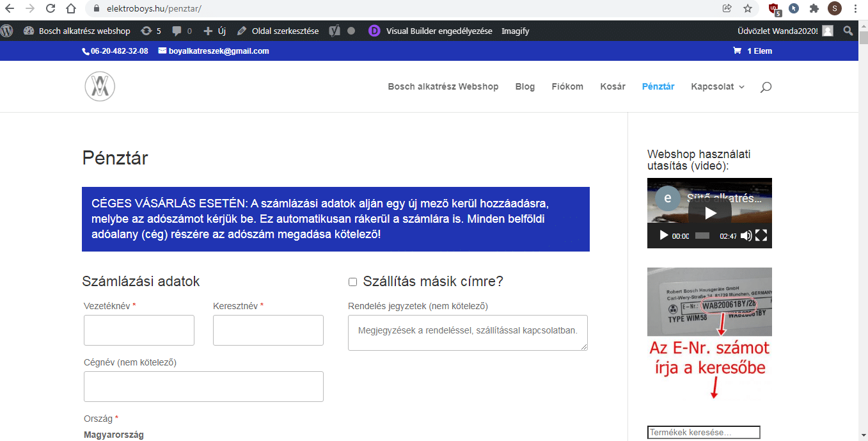Screen dimensions: 868x441
Task: Bookmark this page with the star icon
Action: pos(747,9)
